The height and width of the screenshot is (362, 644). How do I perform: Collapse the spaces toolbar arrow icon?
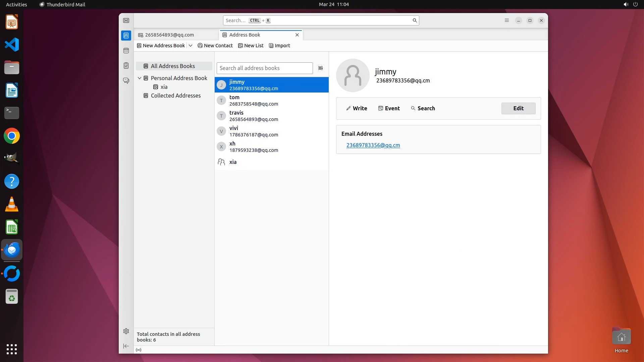[126, 346]
